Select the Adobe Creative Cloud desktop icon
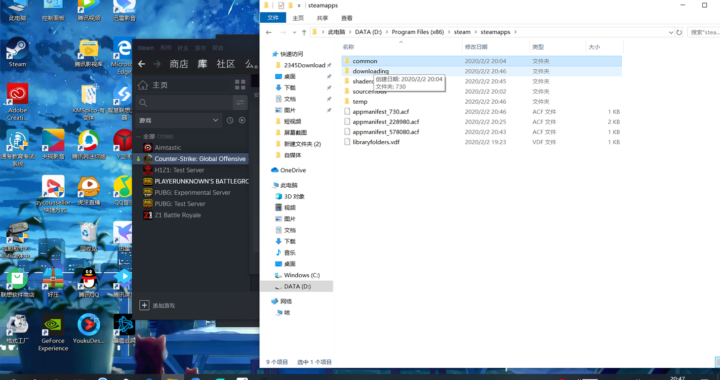The image size is (720, 380). coord(17,101)
